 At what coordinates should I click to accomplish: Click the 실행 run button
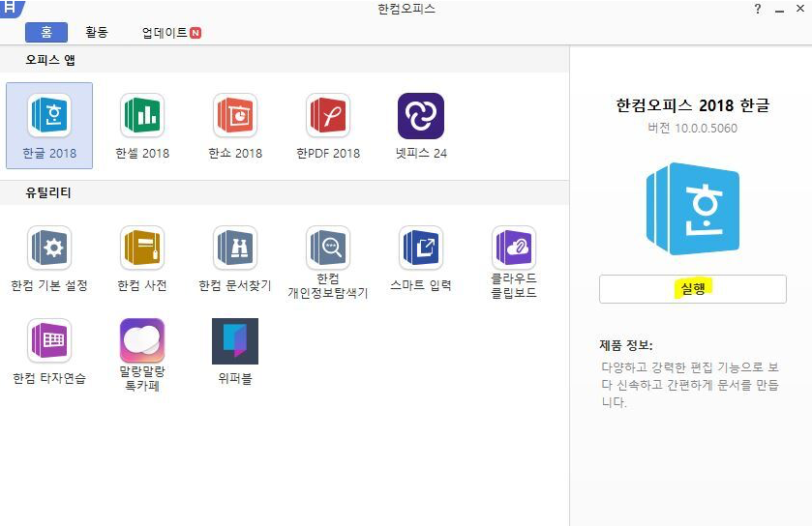tap(692, 288)
